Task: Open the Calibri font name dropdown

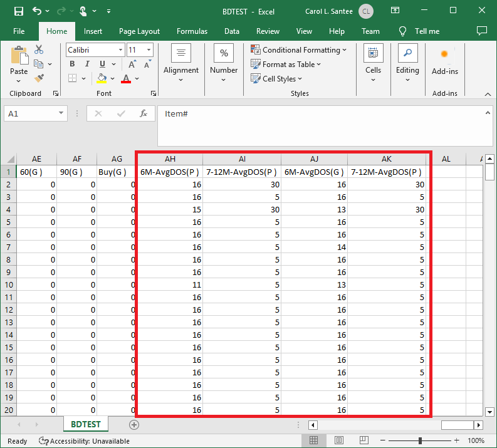Action: [x=120, y=49]
